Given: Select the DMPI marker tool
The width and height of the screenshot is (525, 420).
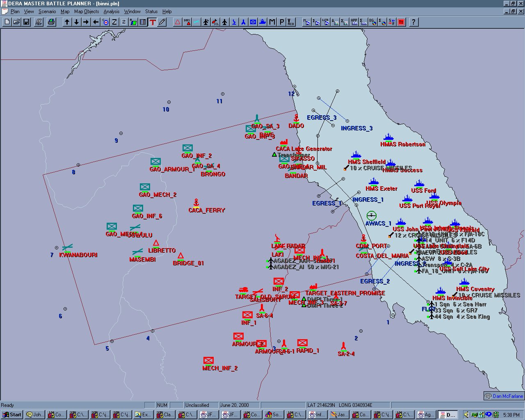Looking at the screenshot, I should point(187,22).
